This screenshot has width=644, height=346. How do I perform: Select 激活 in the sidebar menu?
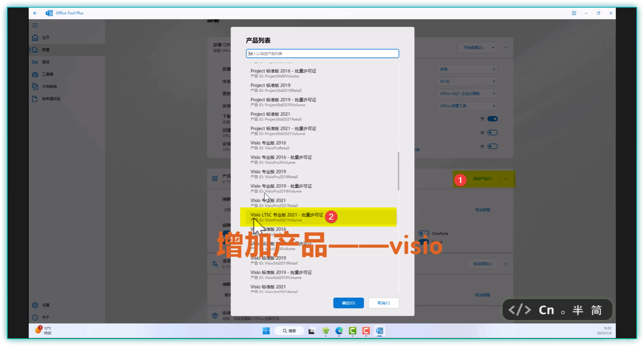tap(46, 62)
